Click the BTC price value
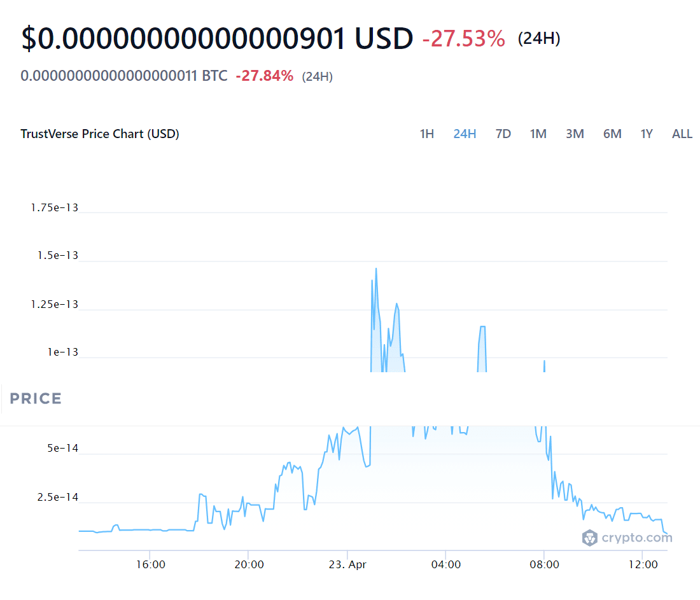The height and width of the screenshot is (600, 700). click(x=123, y=76)
